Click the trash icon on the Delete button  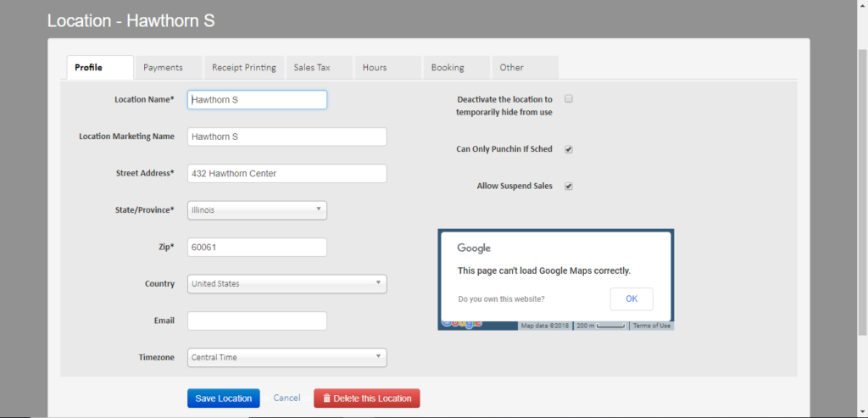pos(326,398)
